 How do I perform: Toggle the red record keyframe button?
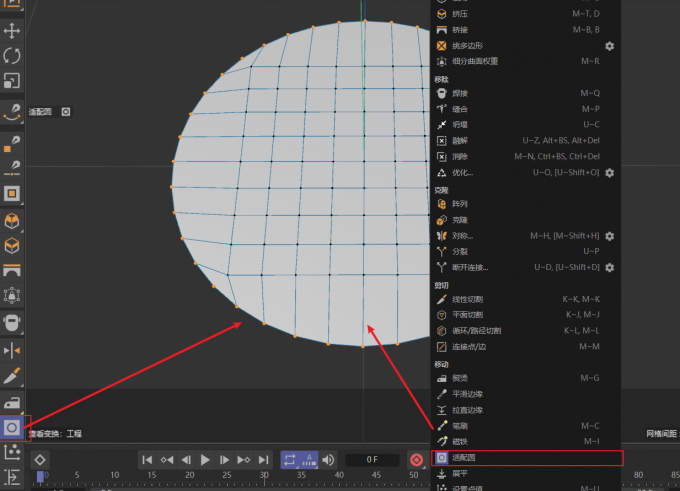pos(416,460)
